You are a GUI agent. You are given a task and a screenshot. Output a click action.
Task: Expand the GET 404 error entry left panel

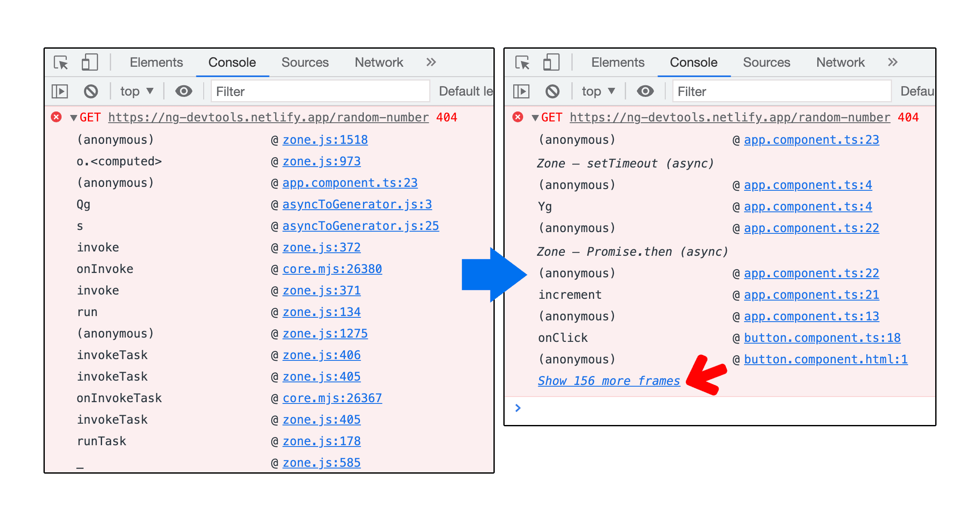point(73,118)
